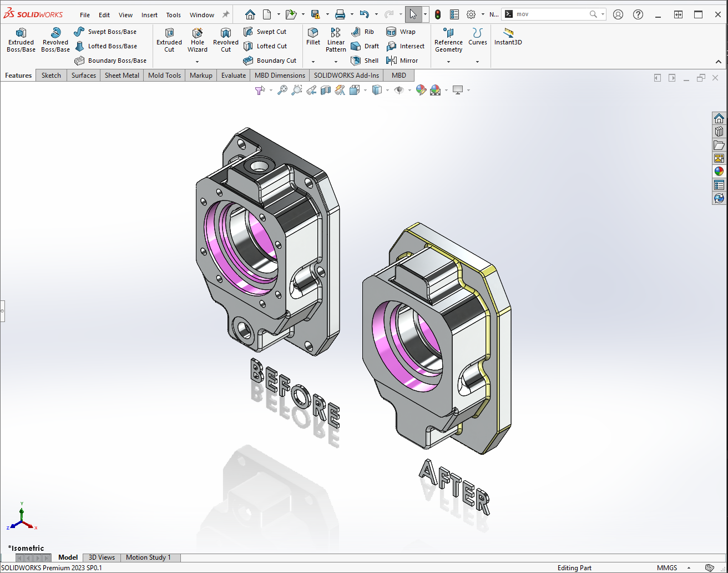Image resolution: width=728 pixels, height=573 pixels.
Task: Expand Fillet dropdown arrow
Action: click(313, 62)
